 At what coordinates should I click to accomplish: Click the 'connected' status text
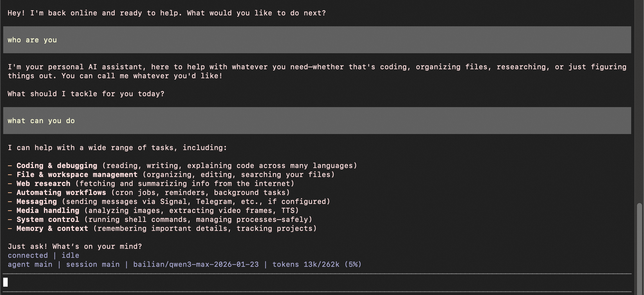pyautogui.click(x=28, y=256)
